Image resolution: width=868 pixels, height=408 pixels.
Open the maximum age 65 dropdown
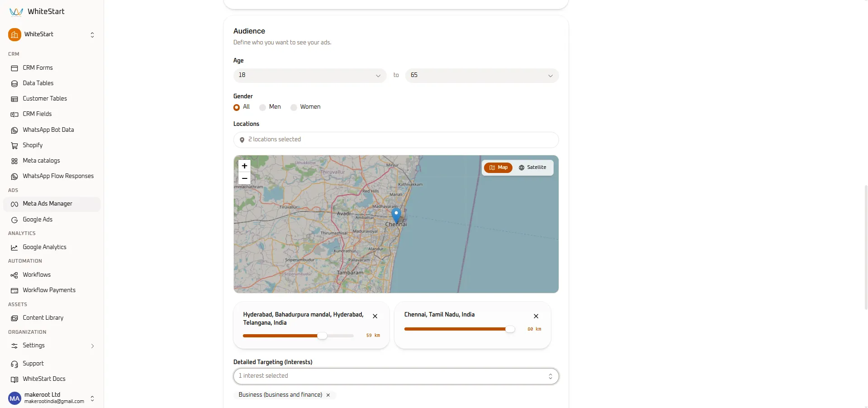coord(482,76)
